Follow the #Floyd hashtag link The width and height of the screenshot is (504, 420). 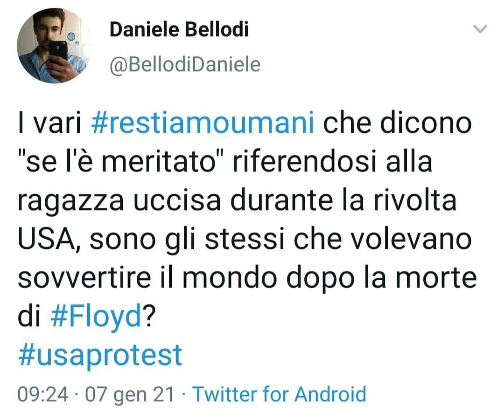coord(95,317)
